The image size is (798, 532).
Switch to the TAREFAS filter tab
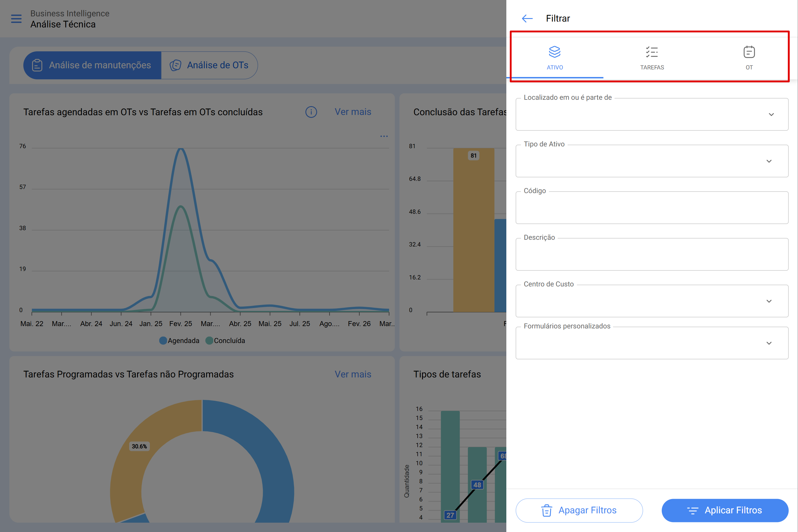click(x=652, y=58)
